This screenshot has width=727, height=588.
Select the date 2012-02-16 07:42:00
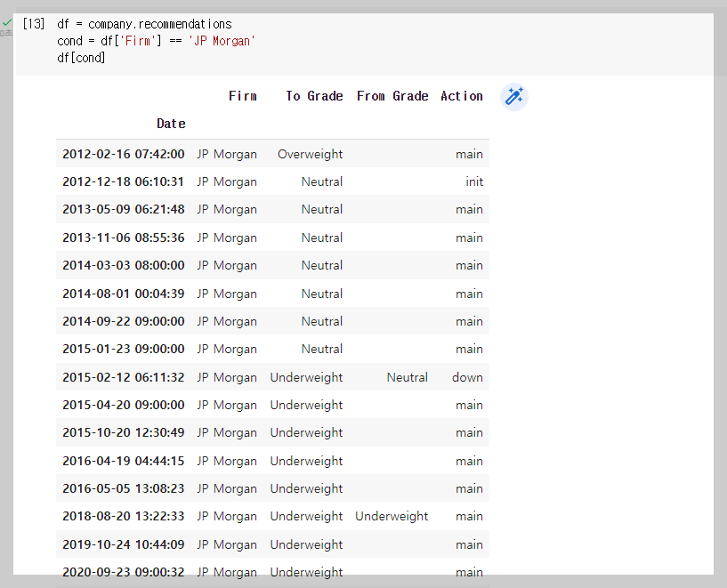124,154
